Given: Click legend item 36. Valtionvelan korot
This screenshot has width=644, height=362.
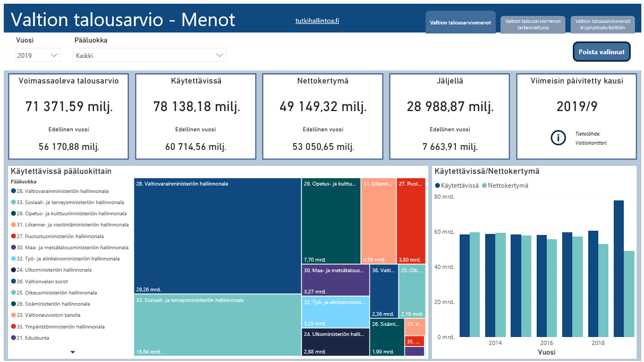Looking at the screenshot, I should click(42, 281).
